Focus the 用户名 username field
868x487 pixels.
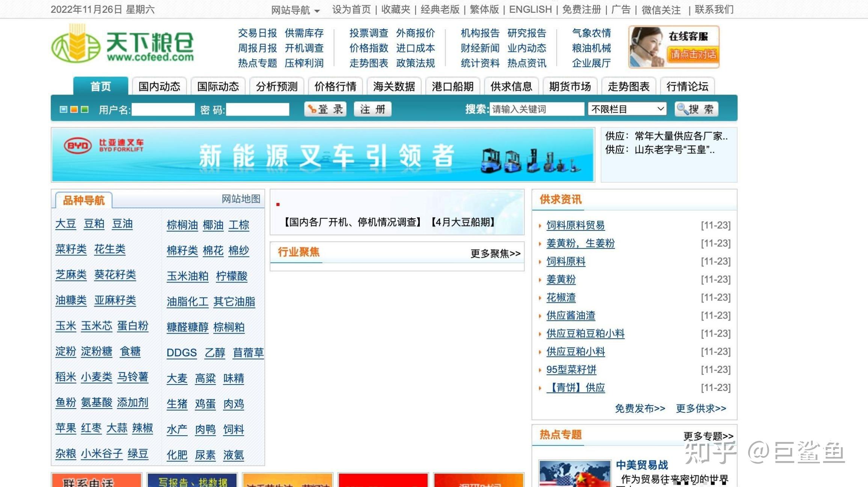pyautogui.click(x=163, y=110)
